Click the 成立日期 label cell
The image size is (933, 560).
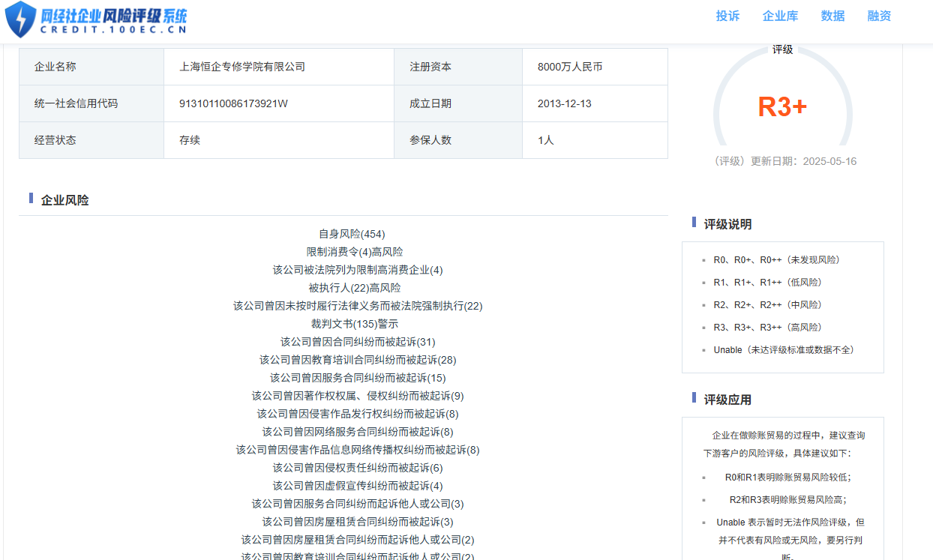(x=458, y=103)
